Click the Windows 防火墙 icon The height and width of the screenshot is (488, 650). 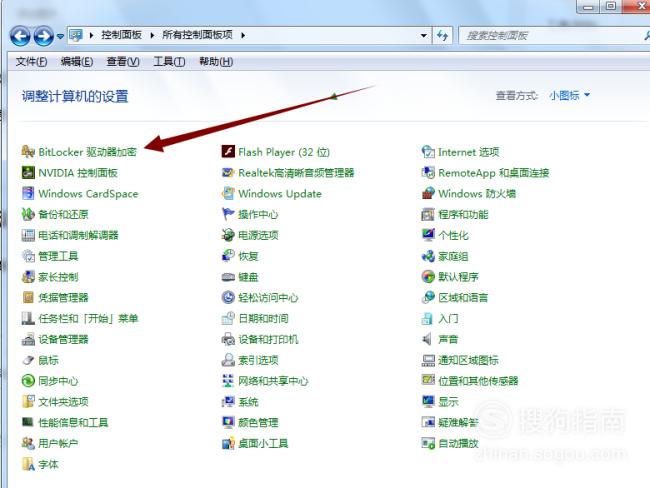428,193
